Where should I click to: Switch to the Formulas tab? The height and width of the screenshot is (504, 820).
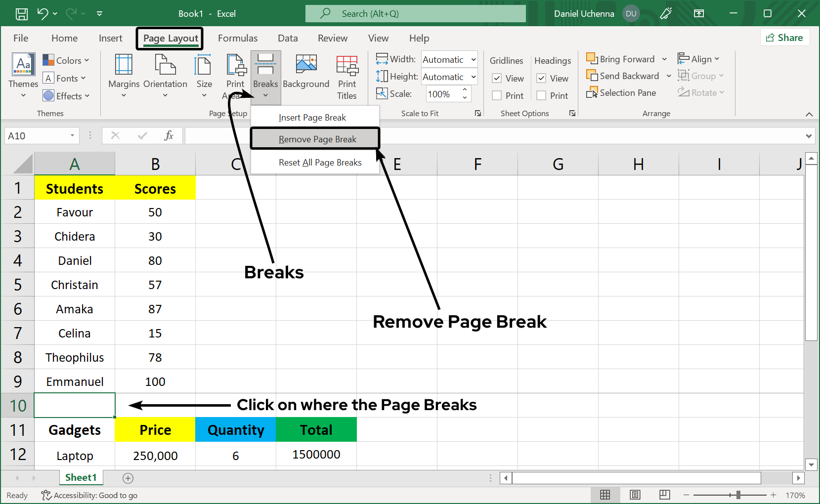coord(238,38)
